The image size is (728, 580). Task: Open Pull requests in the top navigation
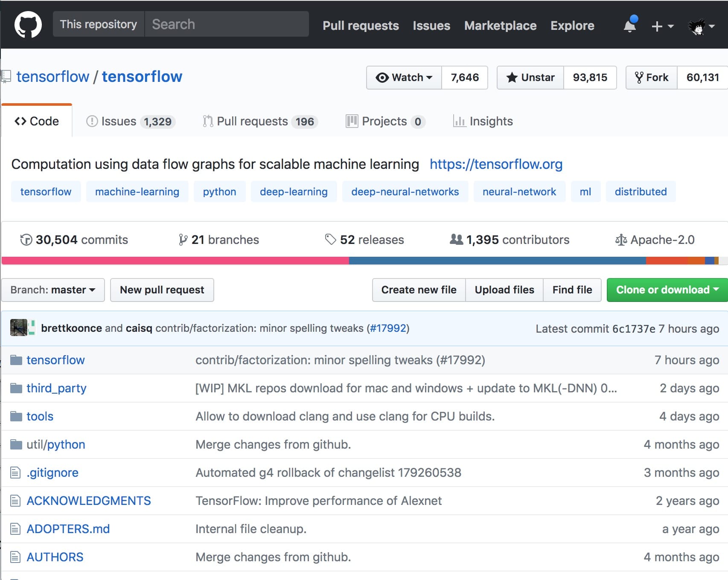tap(361, 26)
